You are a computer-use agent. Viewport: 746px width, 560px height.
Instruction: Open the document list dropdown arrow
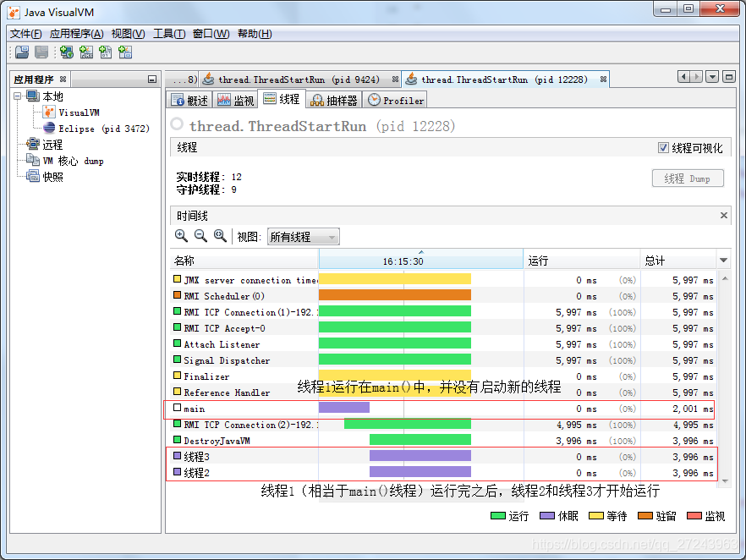712,77
